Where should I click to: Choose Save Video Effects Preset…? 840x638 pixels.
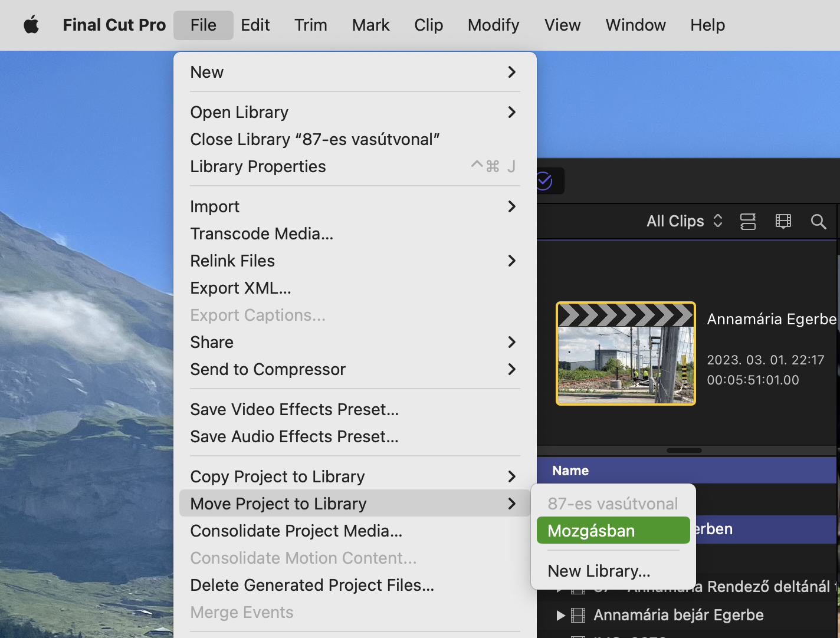[355, 409]
